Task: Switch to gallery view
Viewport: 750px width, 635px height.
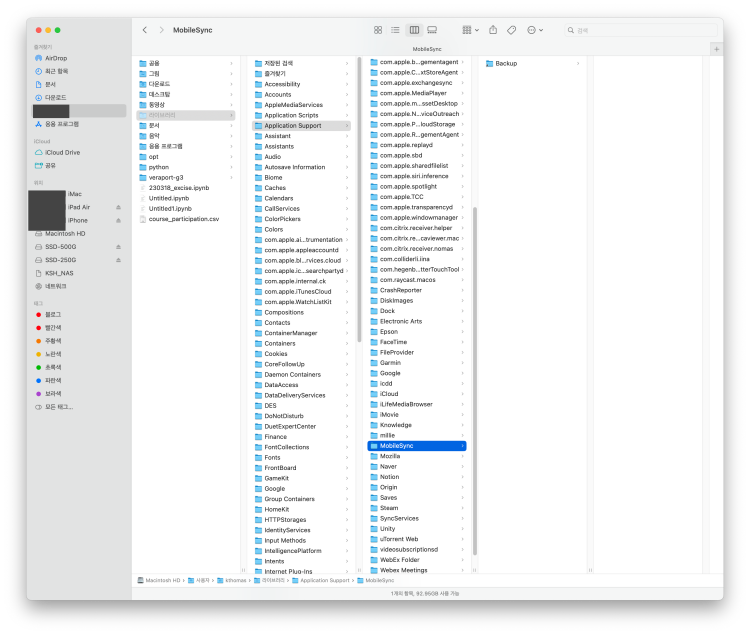Action: click(x=432, y=30)
